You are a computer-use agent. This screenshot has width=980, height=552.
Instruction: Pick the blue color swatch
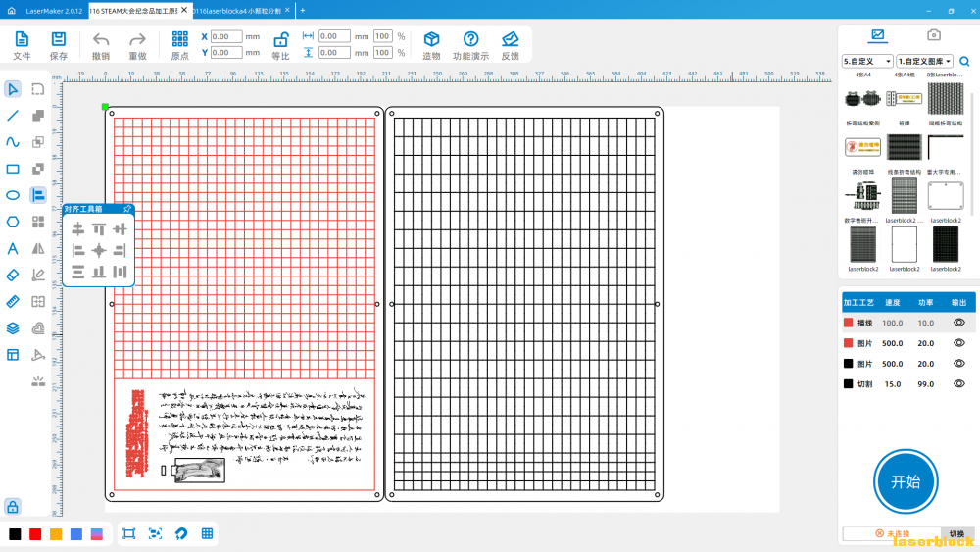click(76, 534)
